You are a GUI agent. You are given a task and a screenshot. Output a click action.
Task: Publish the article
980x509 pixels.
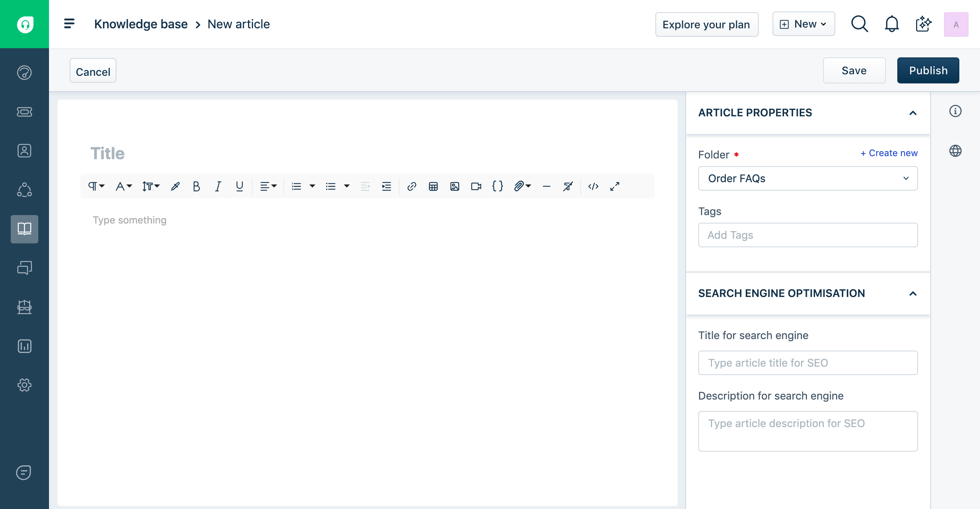(x=928, y=70)
